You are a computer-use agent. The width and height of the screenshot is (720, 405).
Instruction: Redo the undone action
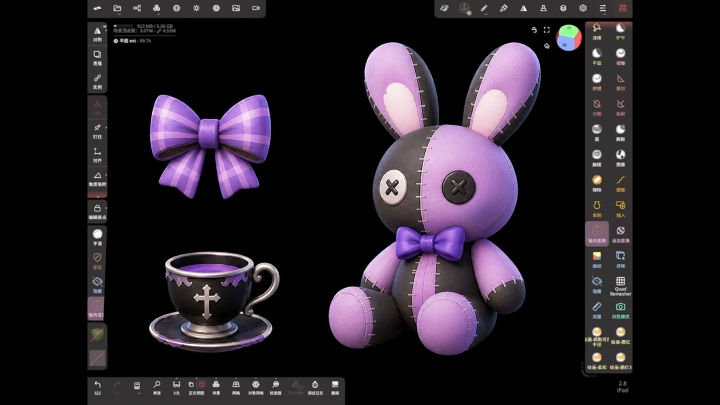tap(117, 387)
